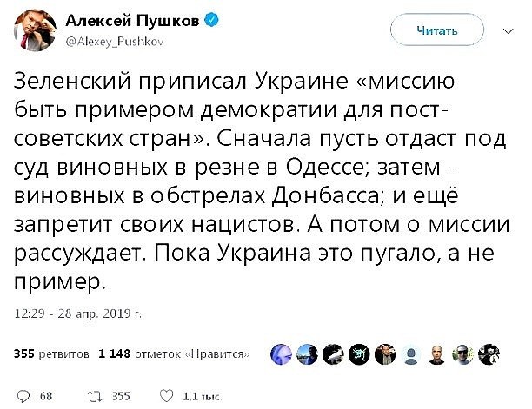View the 355 ретвитов list
Viewport: 532px width, 409px height.
[51, 353]
